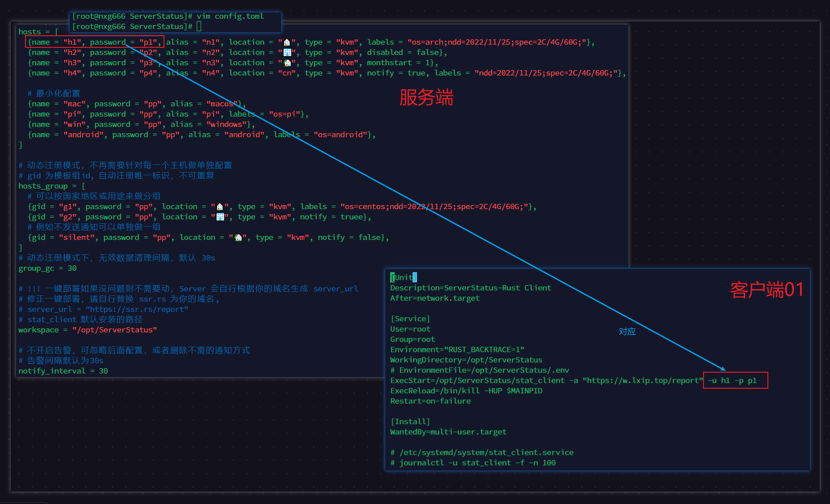Click the office building emoji on the h2 line
This screenshot has height=504, width=830.
point(287,53)
